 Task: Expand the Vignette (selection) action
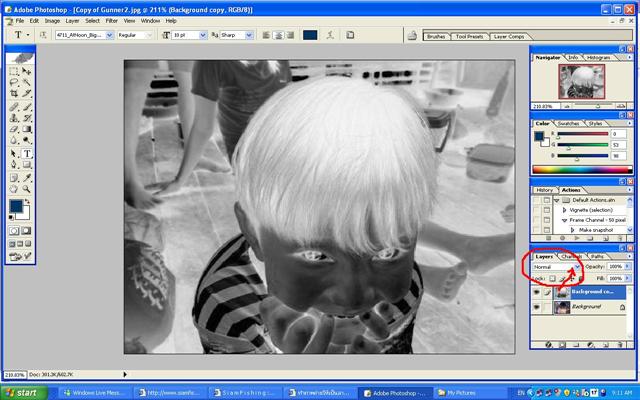(564, 210)
